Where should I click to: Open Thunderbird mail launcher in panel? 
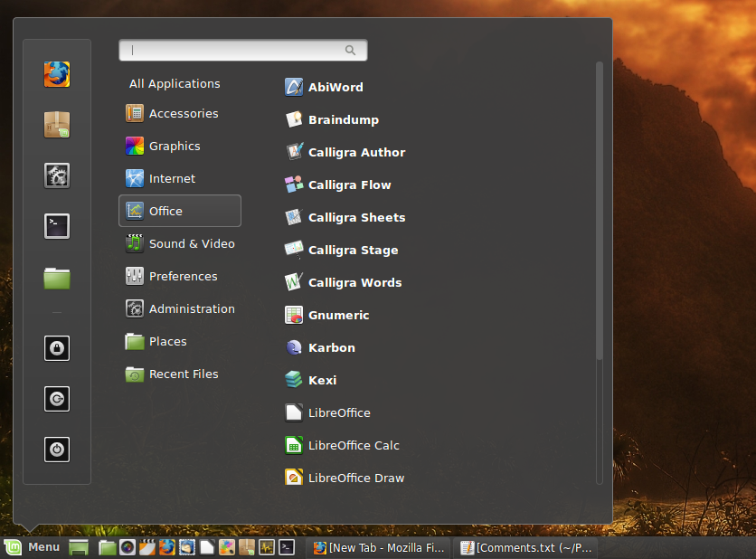(187, 547)
